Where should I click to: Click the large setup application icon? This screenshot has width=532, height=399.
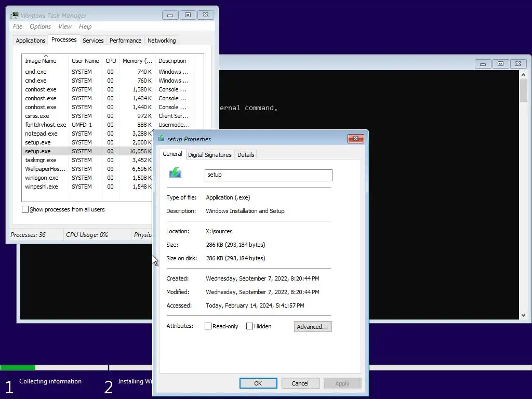(x=175, y=172)
